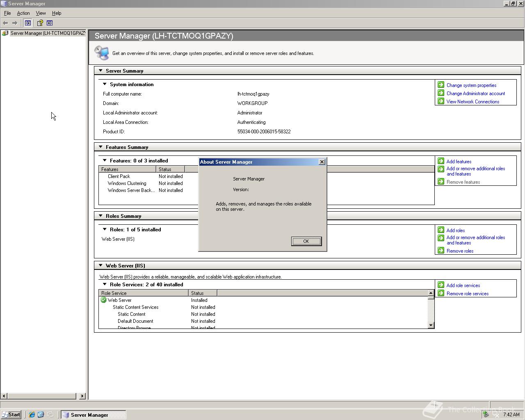Click the green arrow icon beside Remove roles
525x420 pixels.
[441, 250]
